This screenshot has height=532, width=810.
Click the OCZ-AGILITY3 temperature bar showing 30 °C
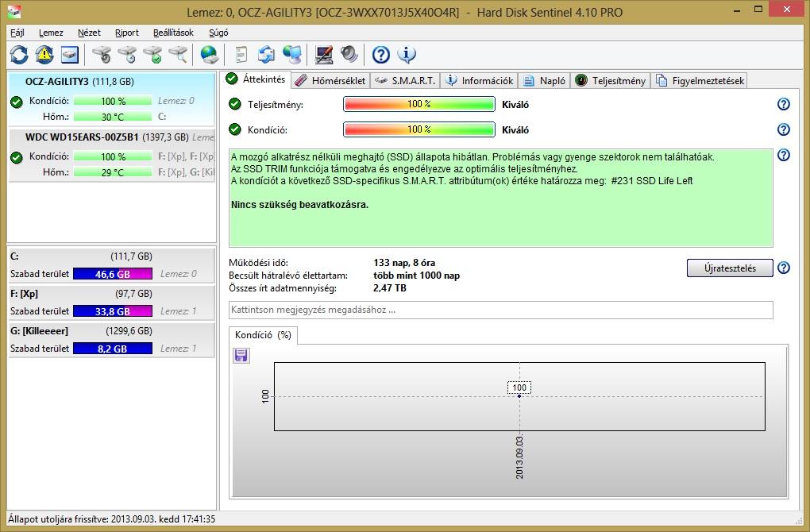[x=113, y=117]
